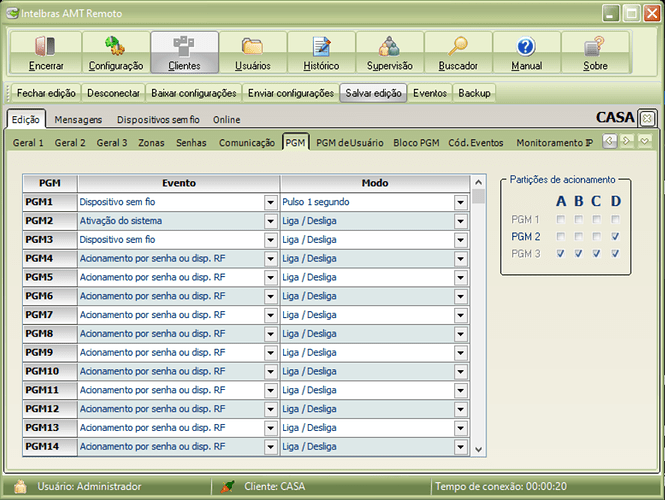Click Enviar configurações button
Image resolution: width=665 pixels, height=500 pixels.
pos(291,93)
